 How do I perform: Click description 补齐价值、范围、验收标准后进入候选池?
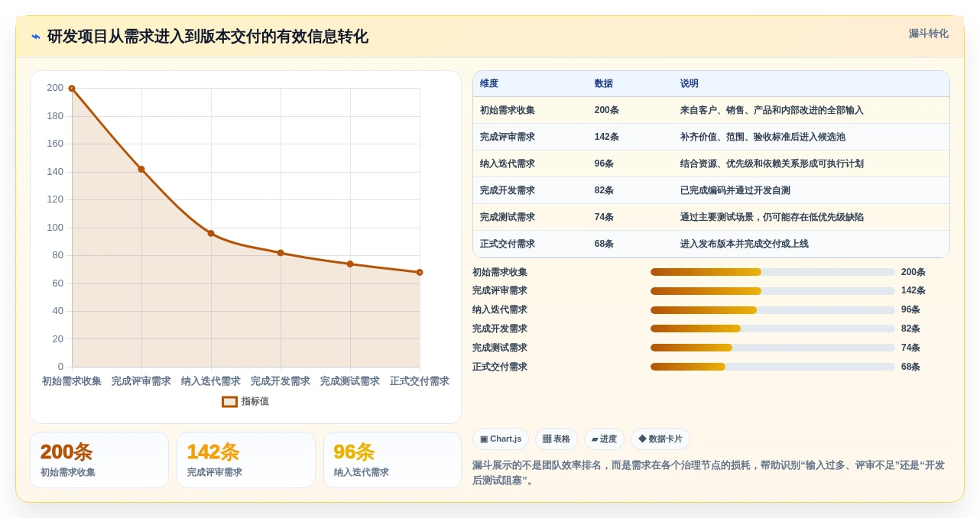[763, 137]
